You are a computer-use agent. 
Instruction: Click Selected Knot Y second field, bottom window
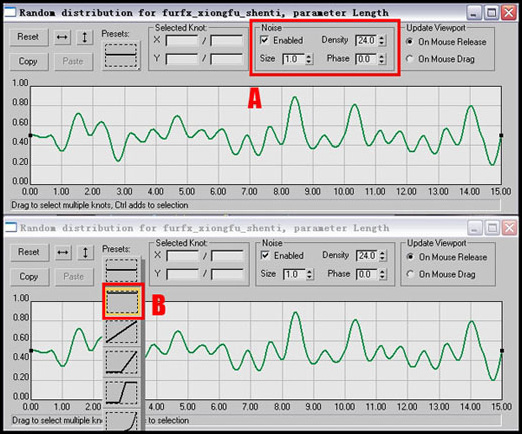pyautogui.click(x=227, y=274)
